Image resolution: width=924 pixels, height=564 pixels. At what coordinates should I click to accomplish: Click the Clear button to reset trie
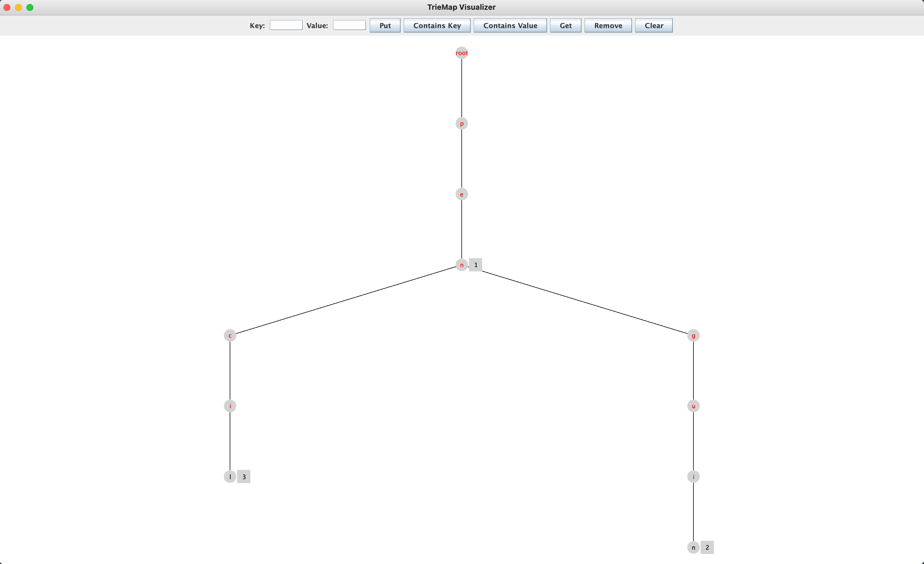[654, 25]
